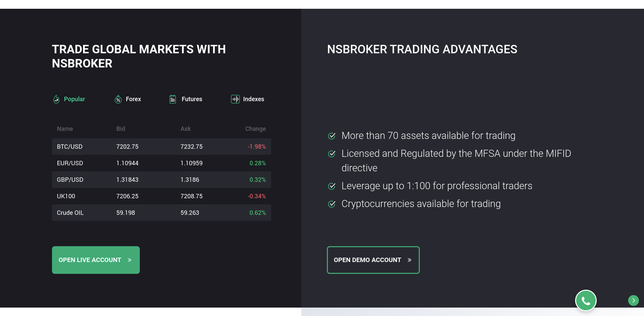Image resolution: width=644 pixels, height=316 pixels.
Task: Click checkmark icon beside 70 assets line
Action: coord(332,136)
